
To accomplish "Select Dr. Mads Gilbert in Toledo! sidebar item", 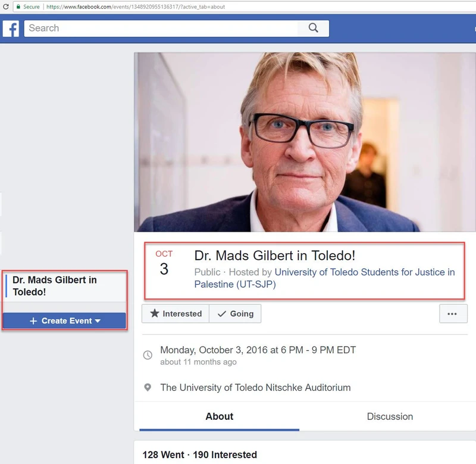I will (x=65, y=286).
